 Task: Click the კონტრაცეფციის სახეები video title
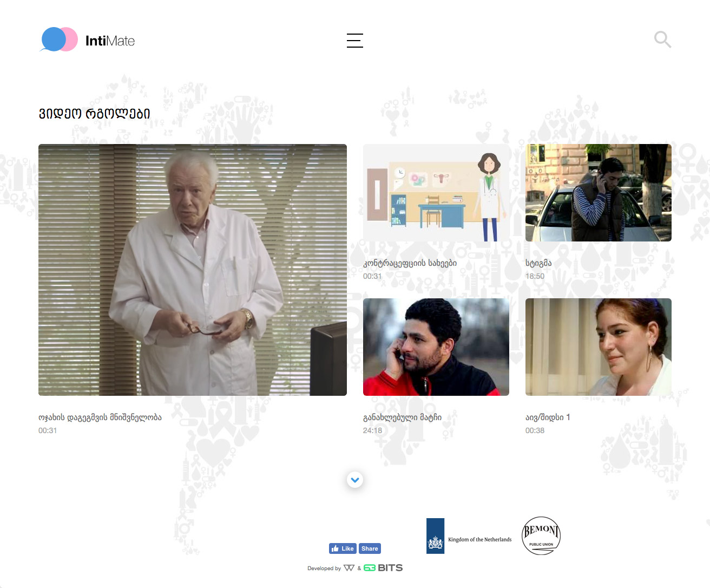[410, 263]
